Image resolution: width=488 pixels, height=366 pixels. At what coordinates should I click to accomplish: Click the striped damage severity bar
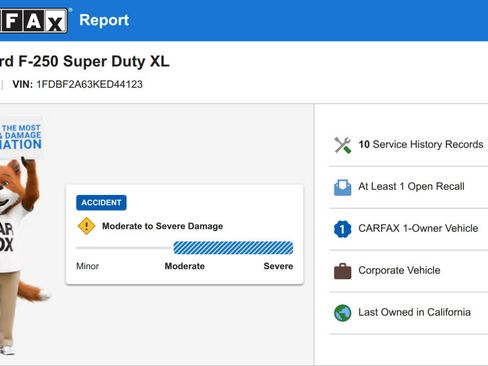(233, 248)
